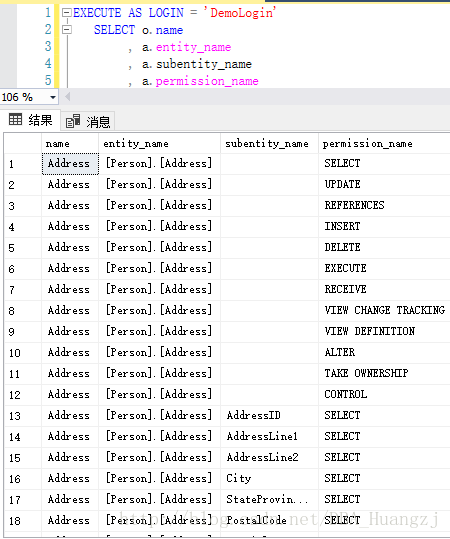Select the permission_name column header

click(x=384, y=144)
